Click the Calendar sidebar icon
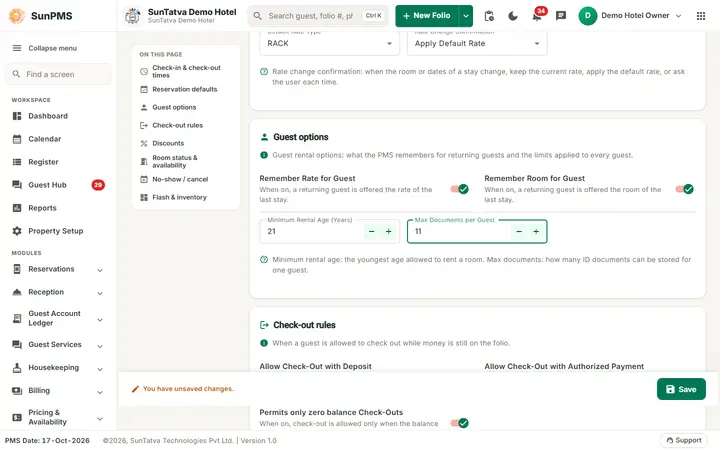The image size is (720, 450). coord(17,139)
